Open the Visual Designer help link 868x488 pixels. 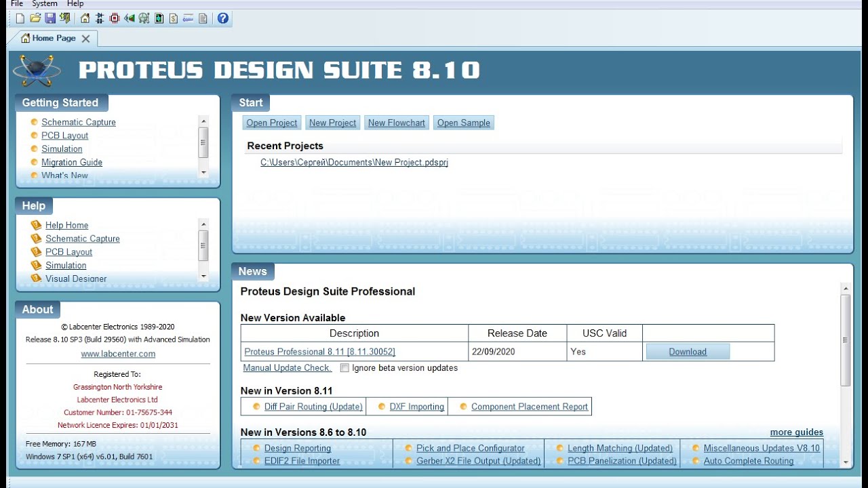click(76, 279)
